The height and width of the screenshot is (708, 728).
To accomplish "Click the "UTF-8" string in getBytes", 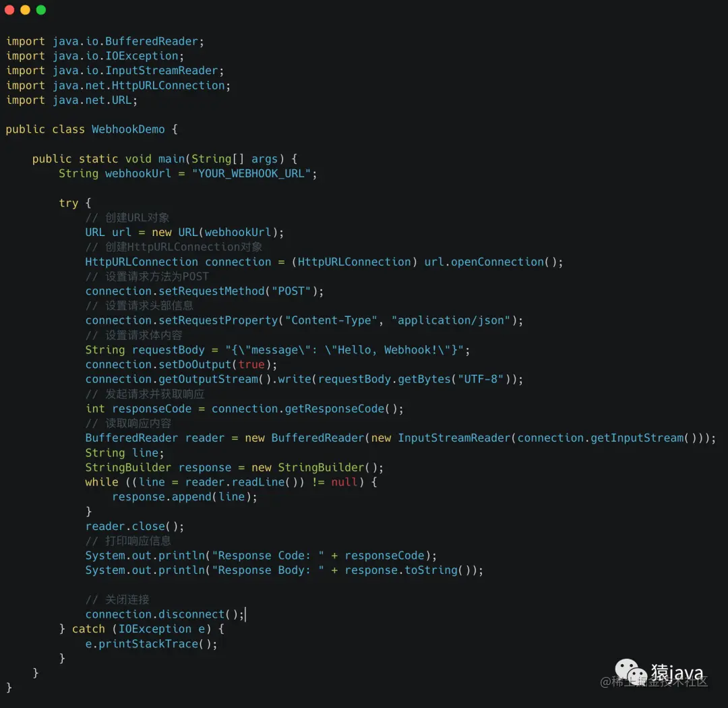I will click(x=480, y=380).
